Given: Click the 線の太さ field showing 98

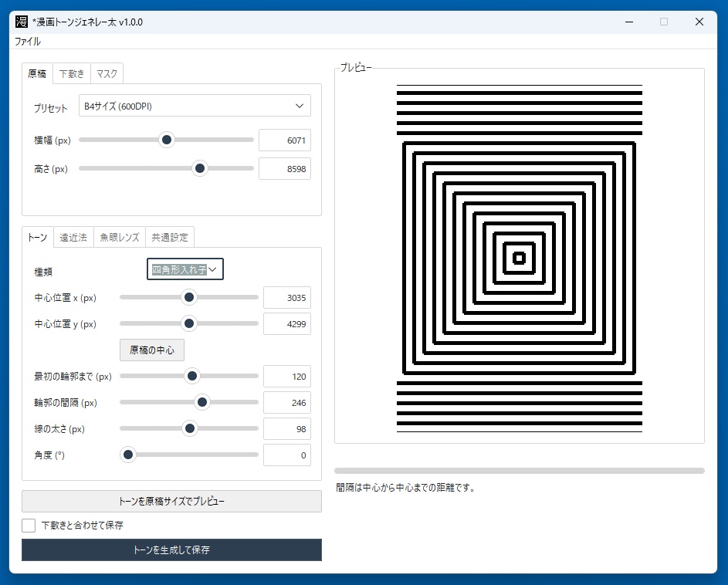Looking at the screenshot, I should [287, 429].
